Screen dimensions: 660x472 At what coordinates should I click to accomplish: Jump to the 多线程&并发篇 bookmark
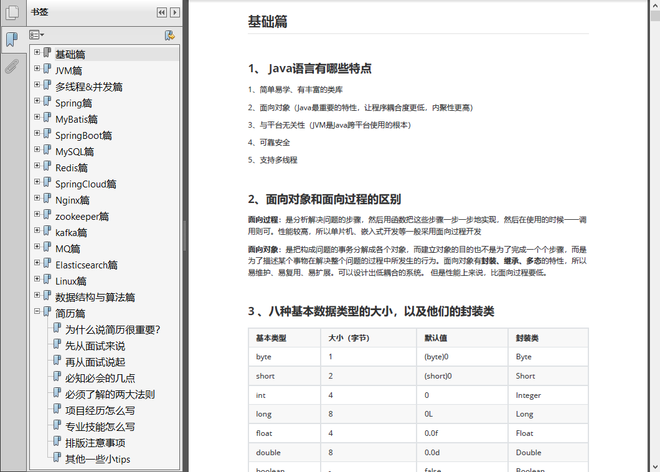point(88,87)
